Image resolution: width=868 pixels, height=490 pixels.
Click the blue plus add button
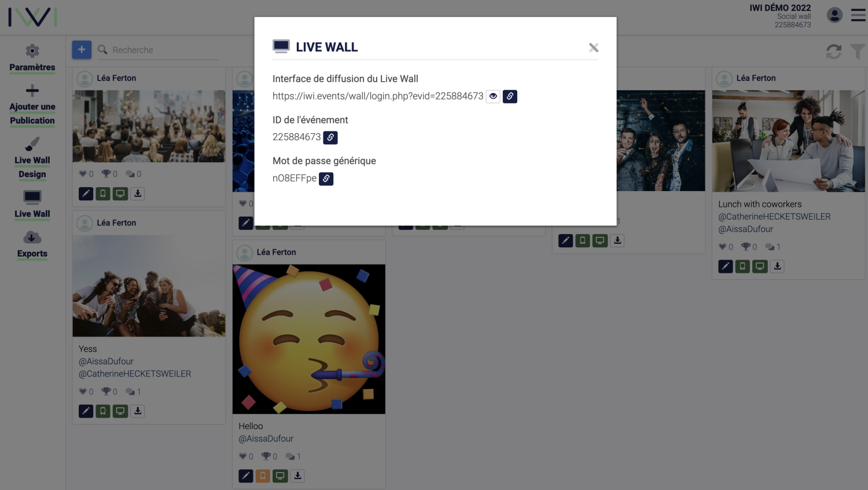tap(82, 50)
